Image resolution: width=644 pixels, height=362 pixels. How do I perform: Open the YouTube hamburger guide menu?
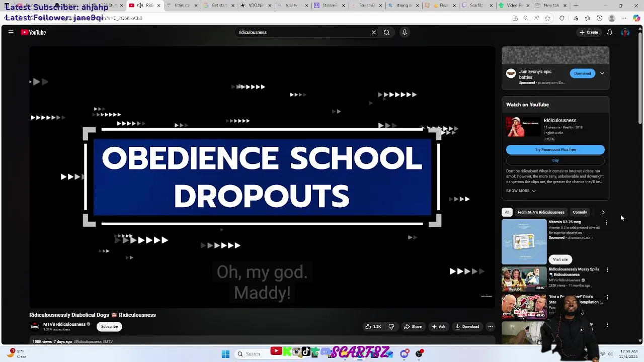11,32
